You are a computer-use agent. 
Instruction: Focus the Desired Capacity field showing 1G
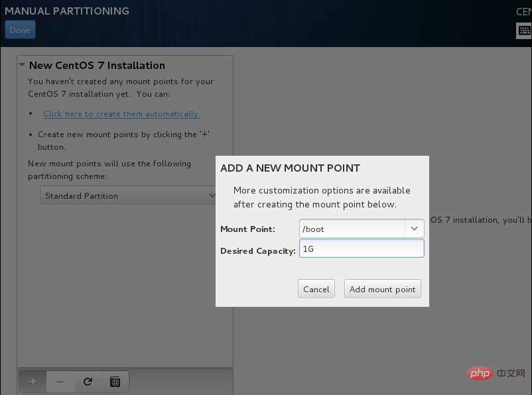click(362, 249)
